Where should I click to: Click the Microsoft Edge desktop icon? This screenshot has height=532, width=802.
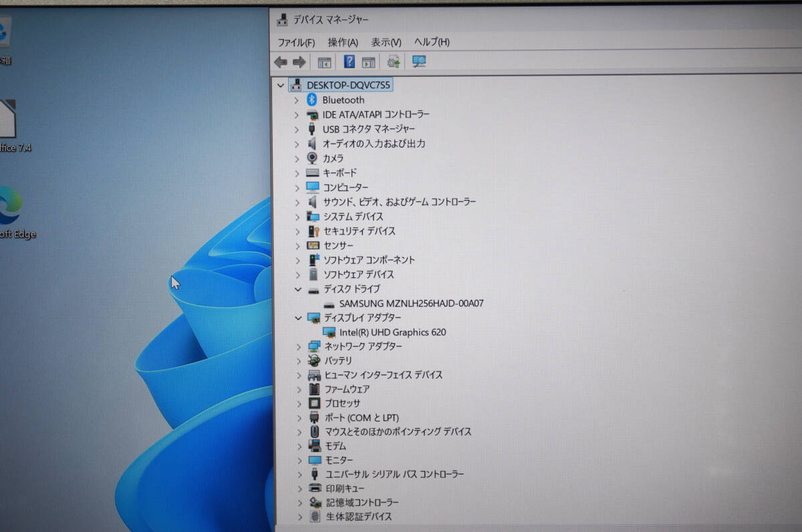(x=9, y=205)
